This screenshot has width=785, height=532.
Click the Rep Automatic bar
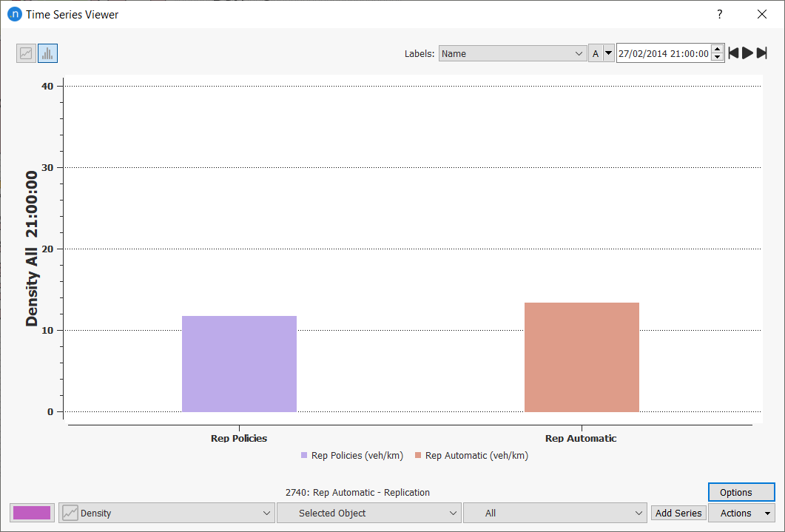pyautogui.click(x=582, y=357)
